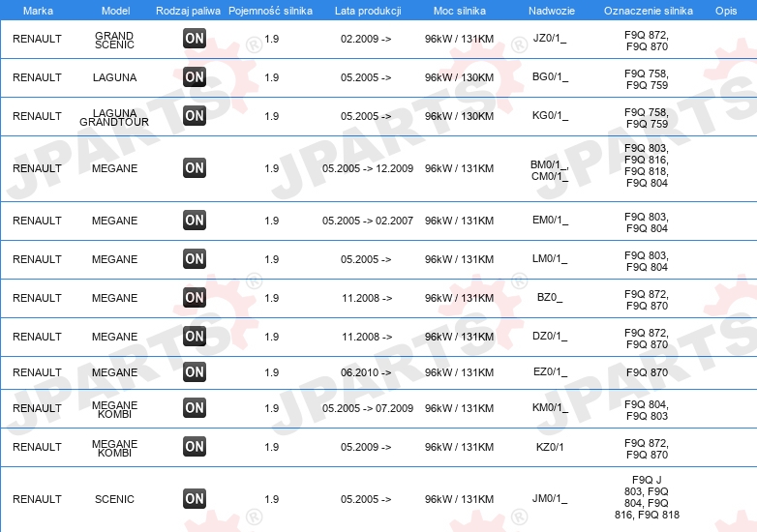Screen dimensions: 757x532
Task: Click ON icon in Scenic row
Action: pyautogui.click(x=195, y=499)
